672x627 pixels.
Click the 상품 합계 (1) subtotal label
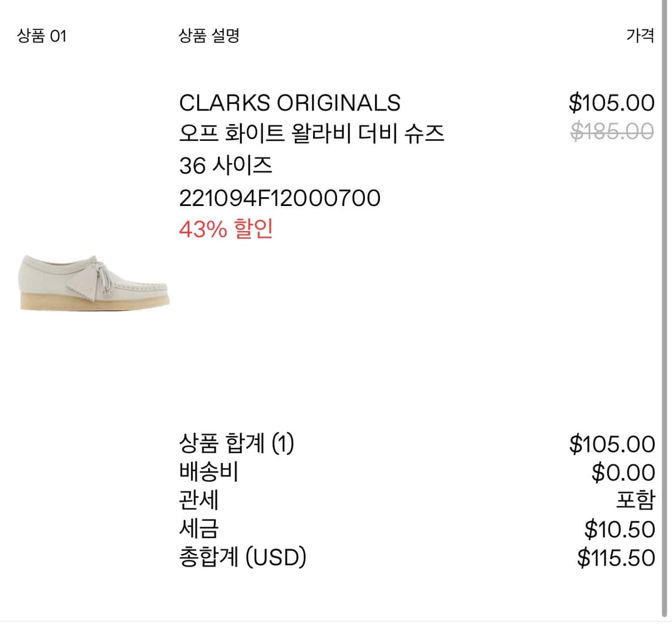237,444
